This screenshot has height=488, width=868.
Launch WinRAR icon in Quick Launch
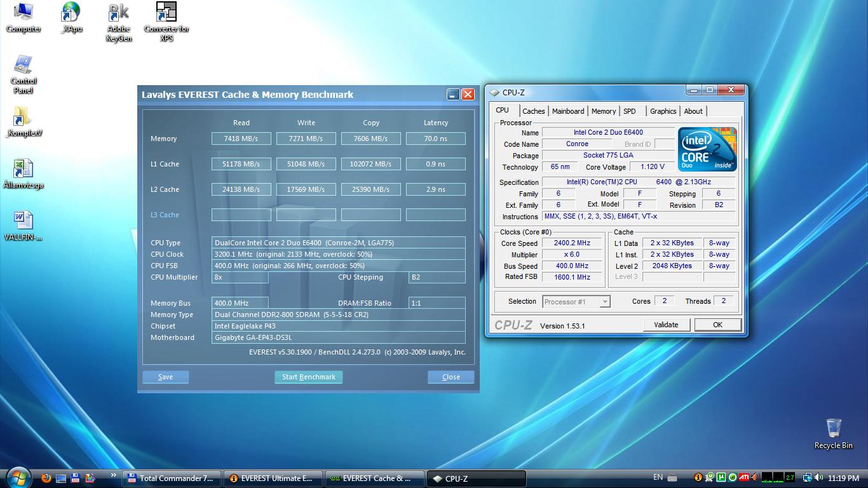click(x=90, y=478)
